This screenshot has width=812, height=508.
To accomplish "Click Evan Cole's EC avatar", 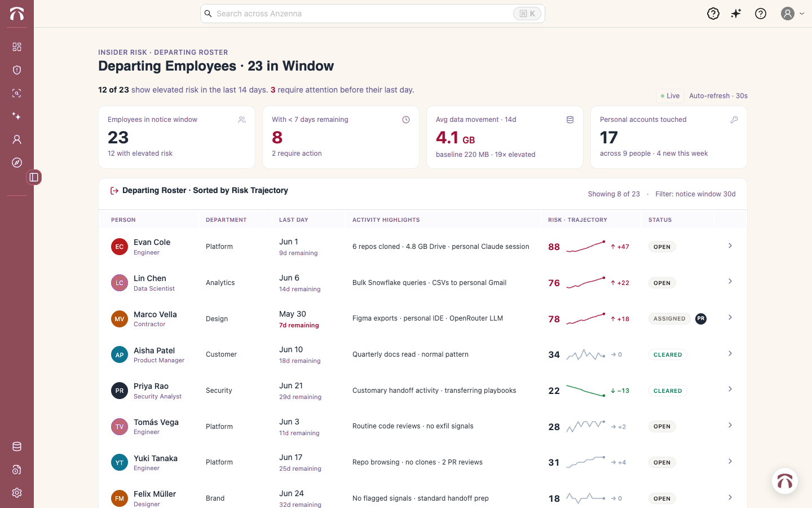I will click(120, 247).
